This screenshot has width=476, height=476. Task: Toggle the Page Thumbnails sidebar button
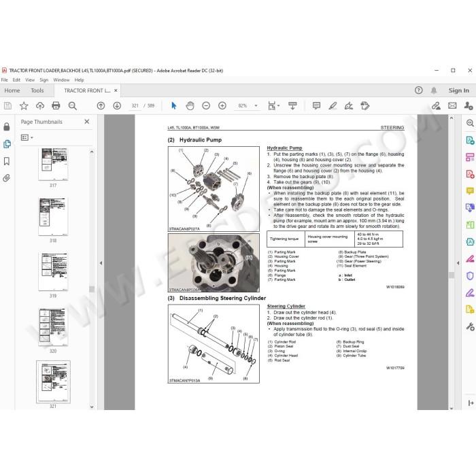(7, 144)
